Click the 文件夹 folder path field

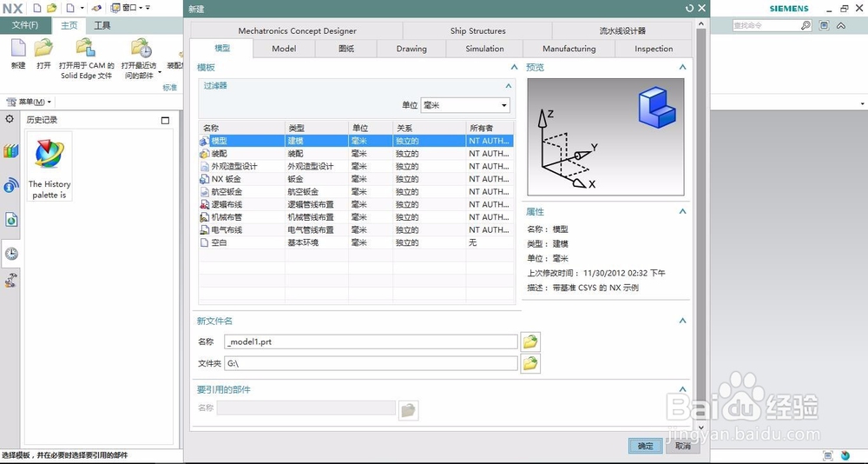click(x=371, y=364)
